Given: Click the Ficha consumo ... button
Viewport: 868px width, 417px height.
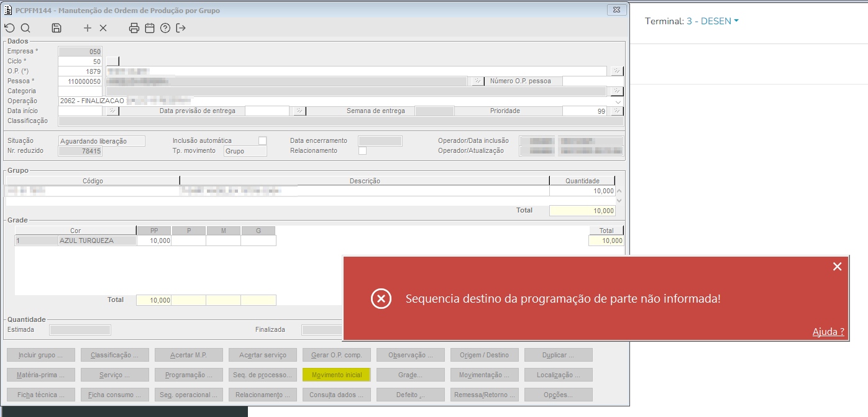Looking at the screenshot, I should (115, 395).
